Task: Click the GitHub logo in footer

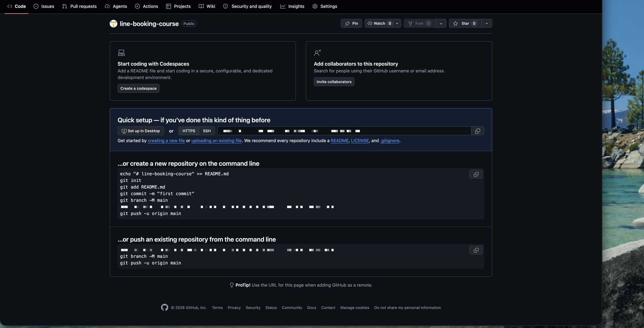Action: click(x=165, y=308)
